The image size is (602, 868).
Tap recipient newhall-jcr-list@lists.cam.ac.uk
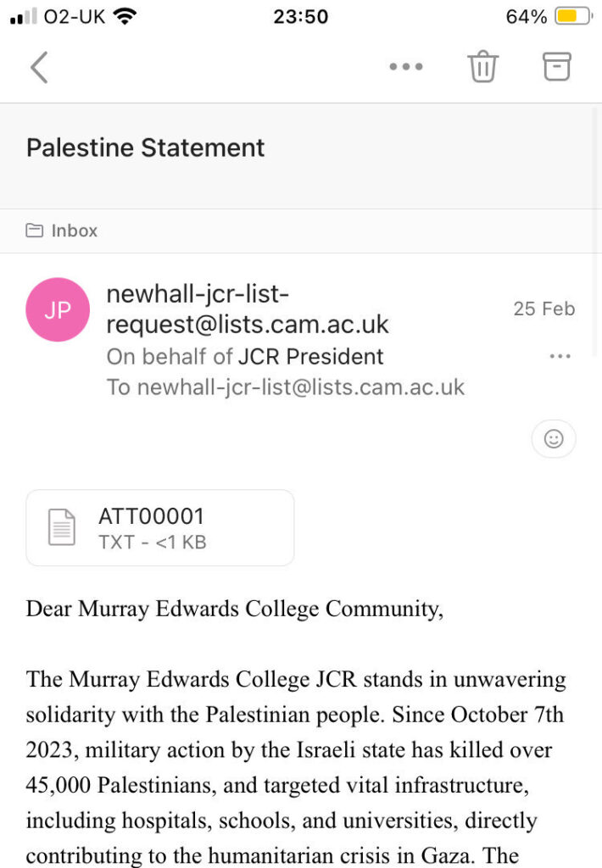[300, 387]
